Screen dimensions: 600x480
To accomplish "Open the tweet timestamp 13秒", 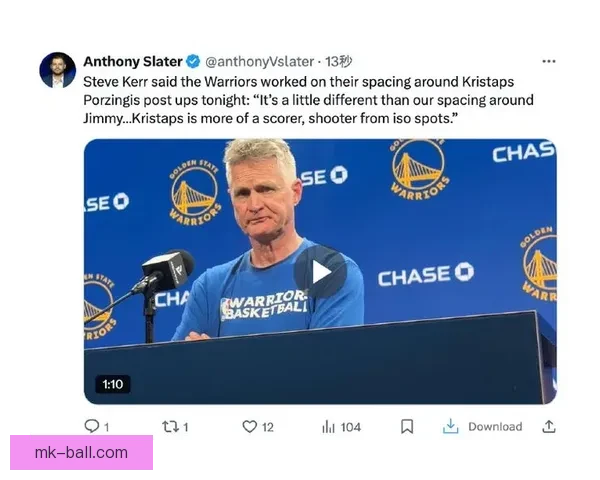I will click(338, 61).
